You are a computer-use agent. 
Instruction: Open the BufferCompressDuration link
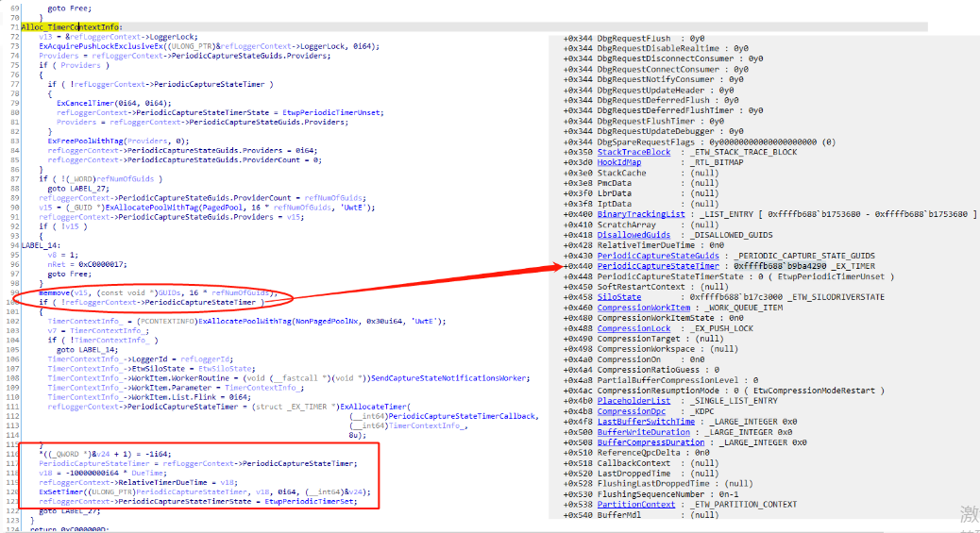point(651,442)
